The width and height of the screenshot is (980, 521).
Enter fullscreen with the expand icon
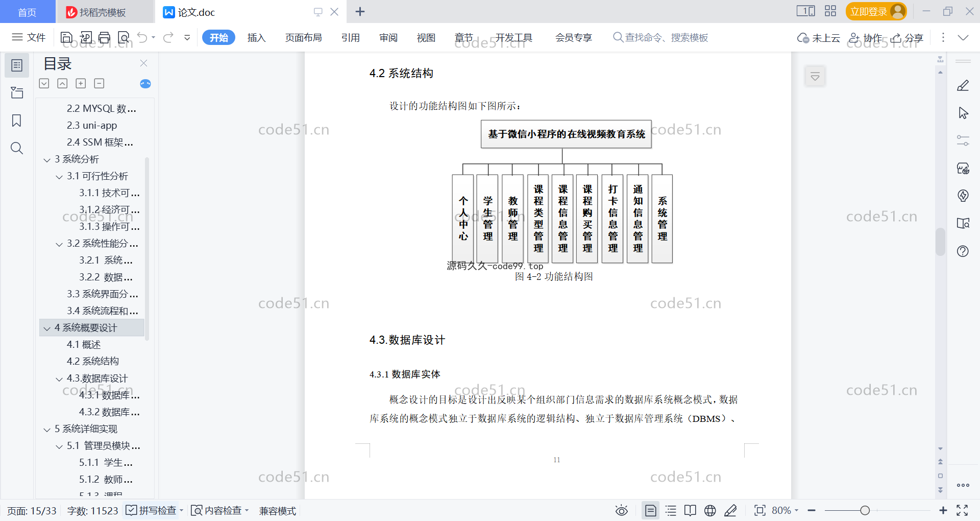tap(962, 510)
